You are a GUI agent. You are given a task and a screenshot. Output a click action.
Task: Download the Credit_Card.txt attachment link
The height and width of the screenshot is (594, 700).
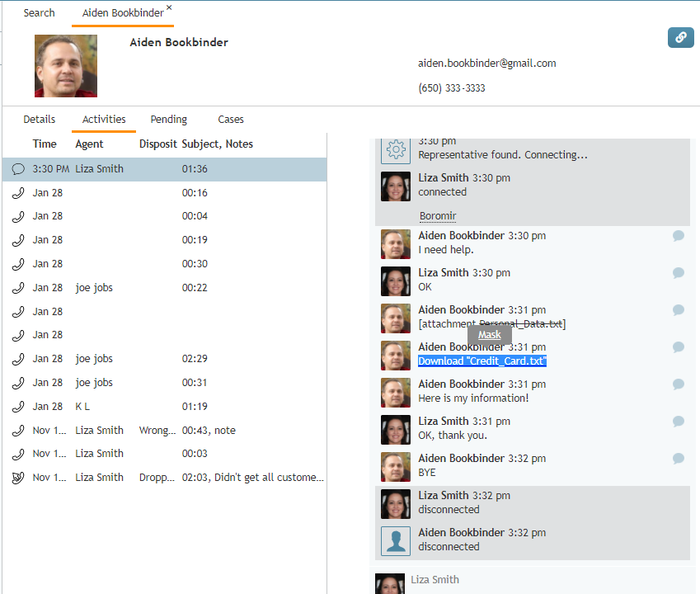[482, 361]
